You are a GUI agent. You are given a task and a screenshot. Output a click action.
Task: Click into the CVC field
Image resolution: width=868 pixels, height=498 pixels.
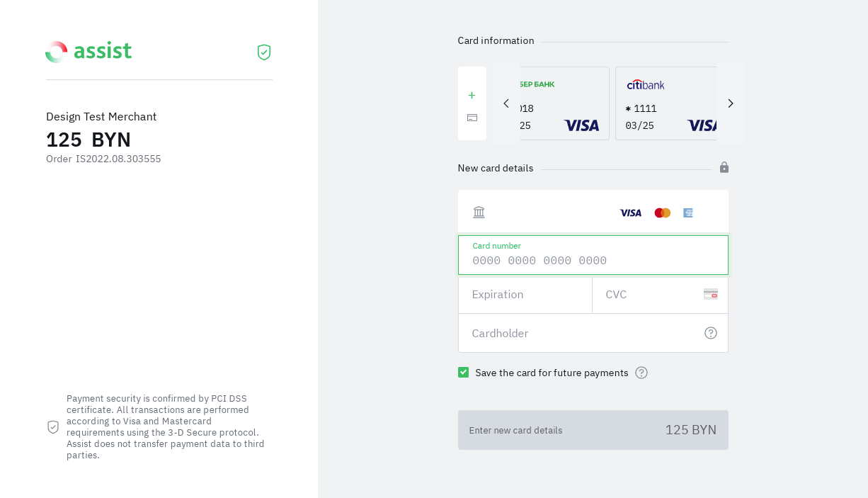(648, 295)
